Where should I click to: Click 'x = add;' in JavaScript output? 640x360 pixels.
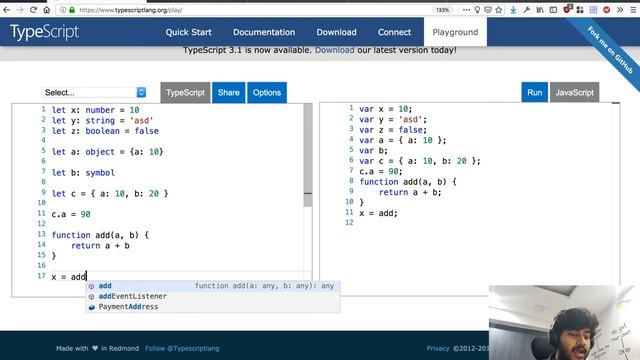coord(378,213)
